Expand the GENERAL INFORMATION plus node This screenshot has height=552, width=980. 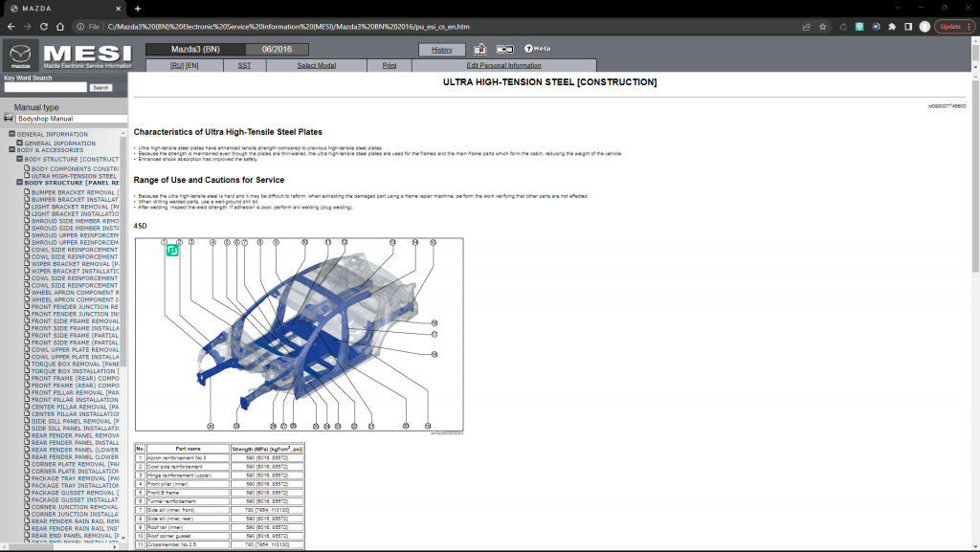(19, 143)
